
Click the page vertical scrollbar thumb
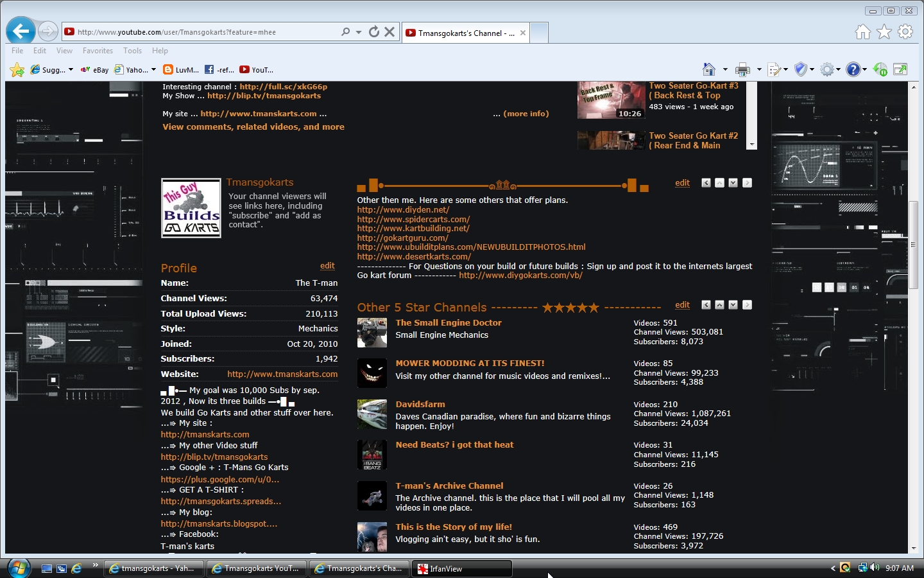[x=914, y=244]
